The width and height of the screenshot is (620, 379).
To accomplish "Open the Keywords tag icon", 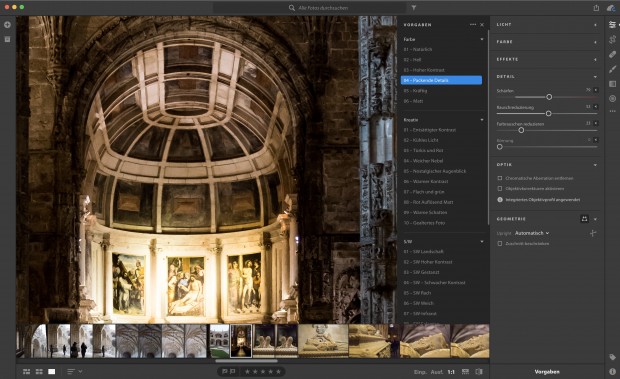I will [612, 357].
